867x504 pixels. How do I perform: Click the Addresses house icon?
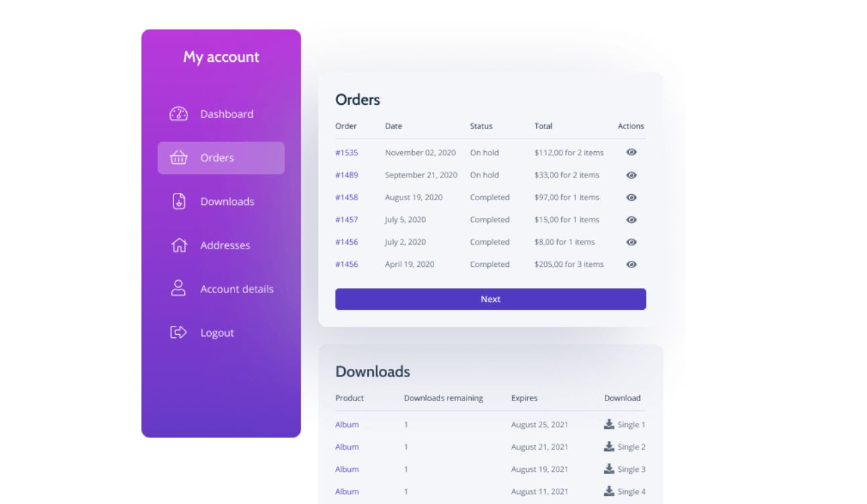click(178, 245)
